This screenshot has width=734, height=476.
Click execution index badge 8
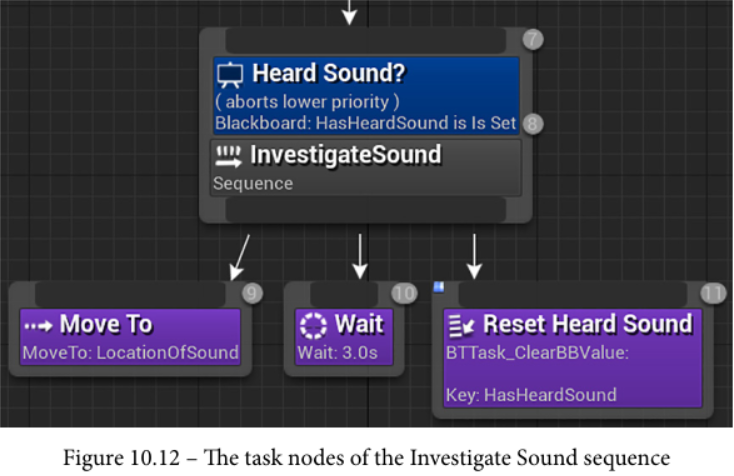[x=533, y=124]
